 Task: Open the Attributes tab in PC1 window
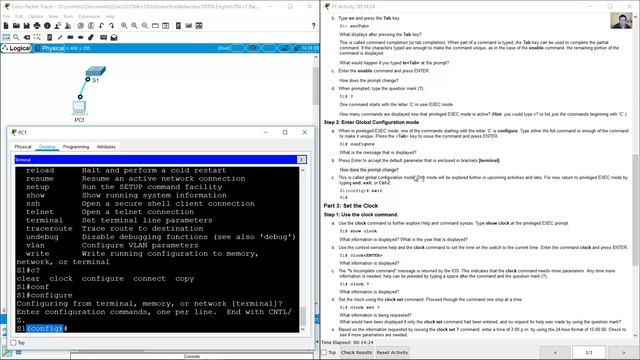click(106, 147)
